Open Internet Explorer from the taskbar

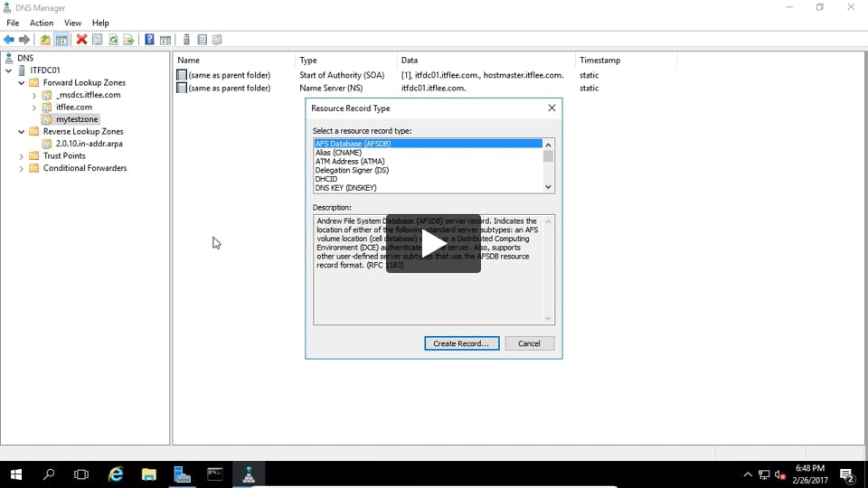pyautogui.click(x=116, y=474)
